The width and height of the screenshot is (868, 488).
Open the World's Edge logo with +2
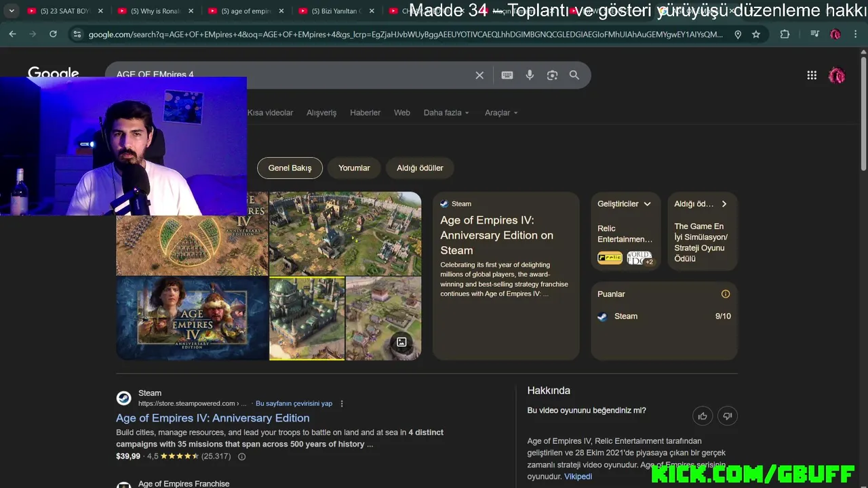[639, 258]
